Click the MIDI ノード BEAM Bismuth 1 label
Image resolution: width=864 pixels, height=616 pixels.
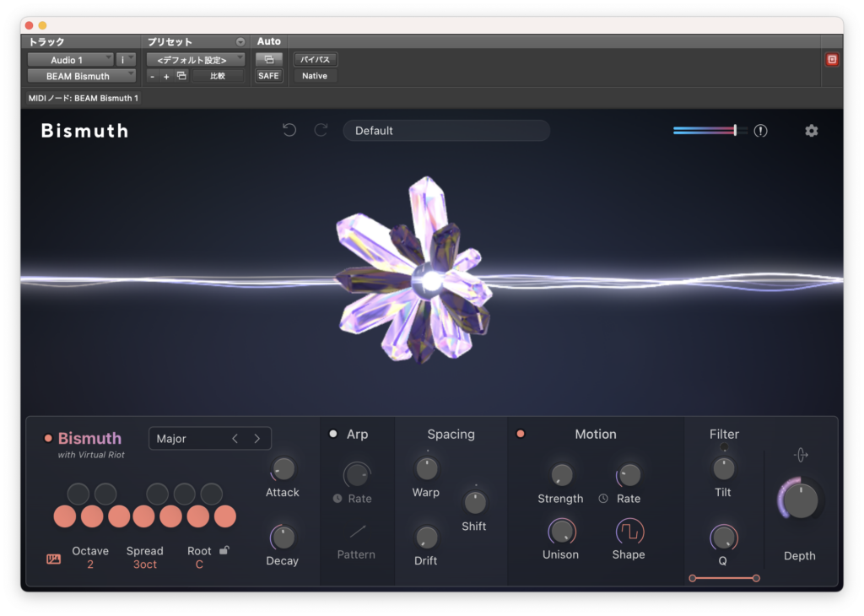click(x=84, y=98)
